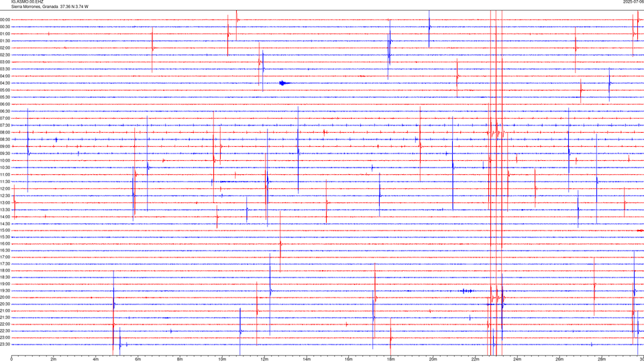Click the 16m tick label on time axis
Viewport: 644px width, 362px height.
click(349, 359)
